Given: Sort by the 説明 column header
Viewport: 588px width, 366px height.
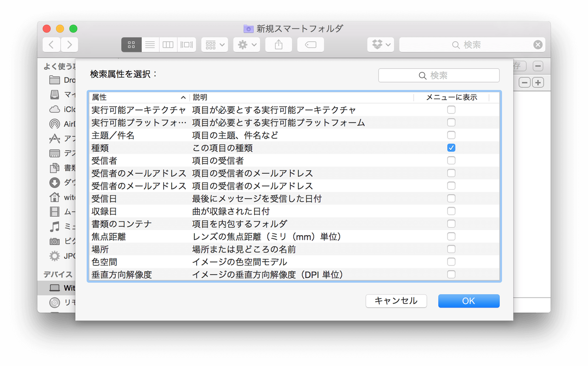Looking at the screenshot, I should pos(301,97).
